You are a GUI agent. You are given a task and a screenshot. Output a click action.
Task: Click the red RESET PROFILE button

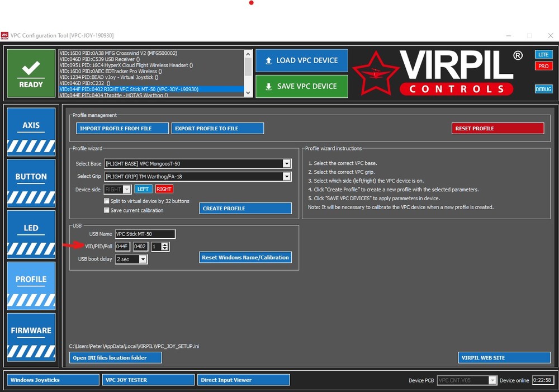click(498, 129)
